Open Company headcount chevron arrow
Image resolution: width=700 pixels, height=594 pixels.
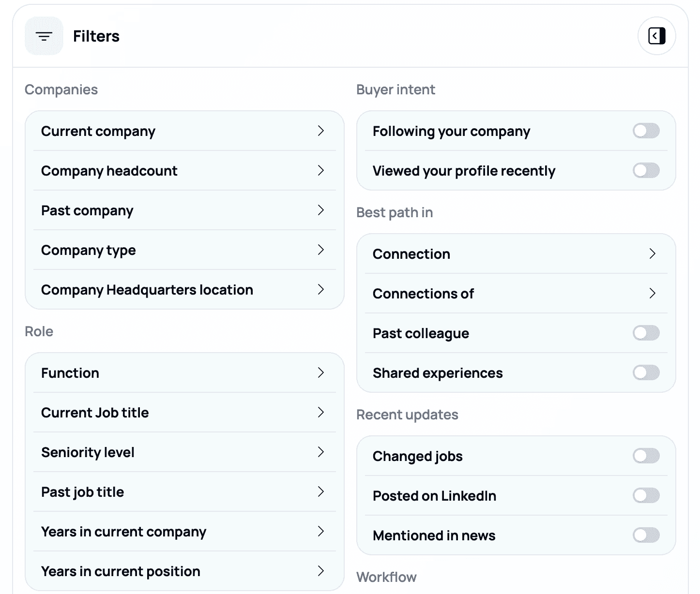[320, 170]
